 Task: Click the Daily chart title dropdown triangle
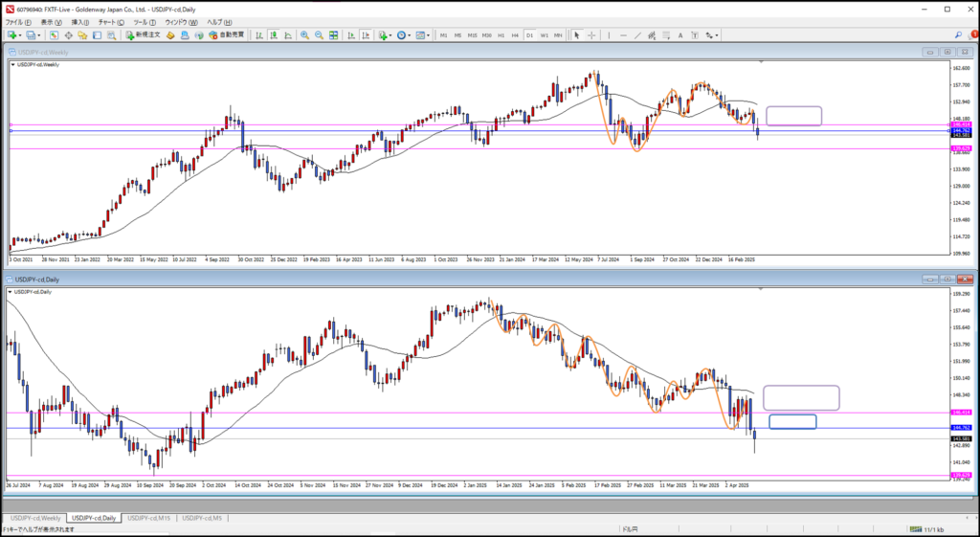point(11,292)
